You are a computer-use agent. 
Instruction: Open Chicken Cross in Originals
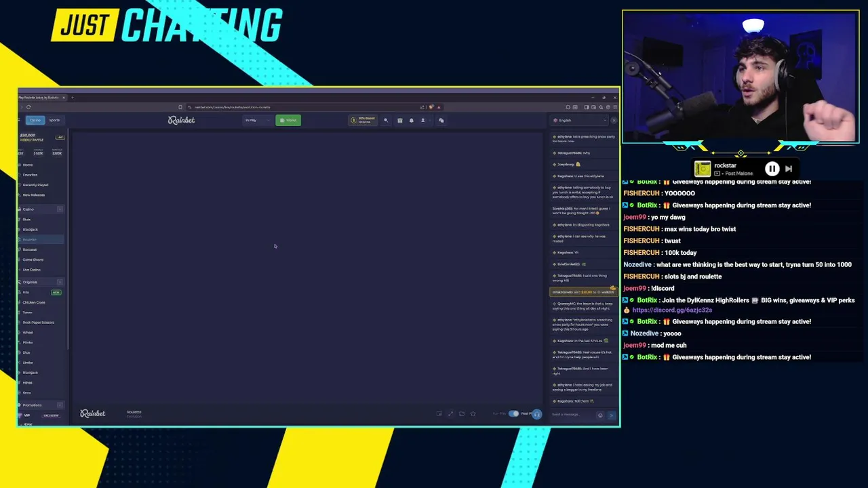34,302
